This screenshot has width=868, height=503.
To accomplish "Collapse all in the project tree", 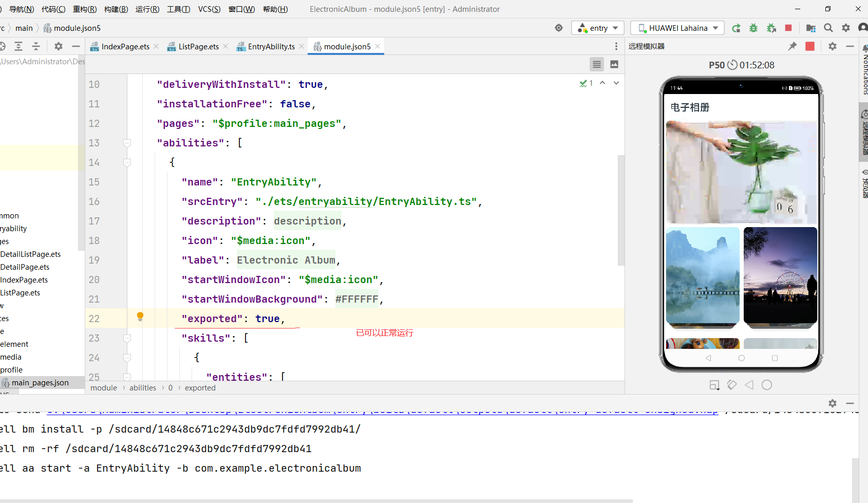I will click(36, 46).
